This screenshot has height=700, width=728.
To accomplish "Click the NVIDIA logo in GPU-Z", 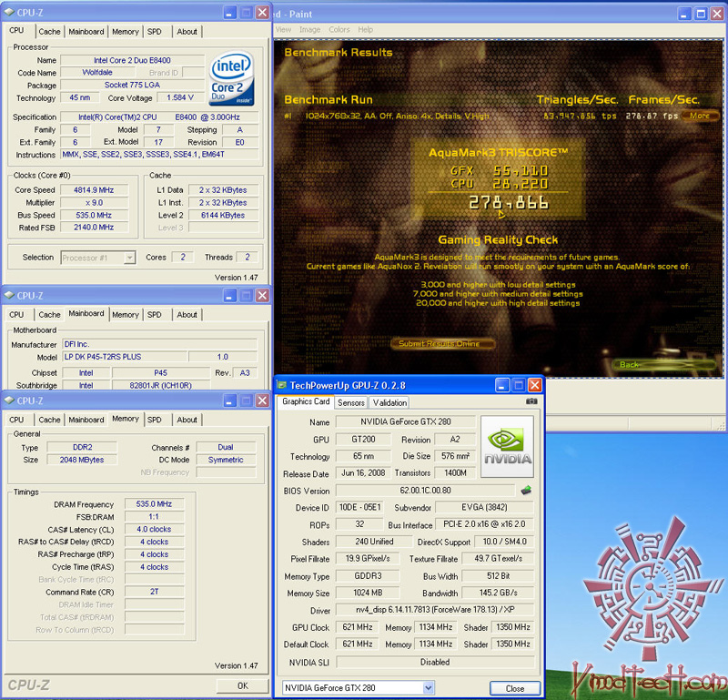I will (507, 447).
